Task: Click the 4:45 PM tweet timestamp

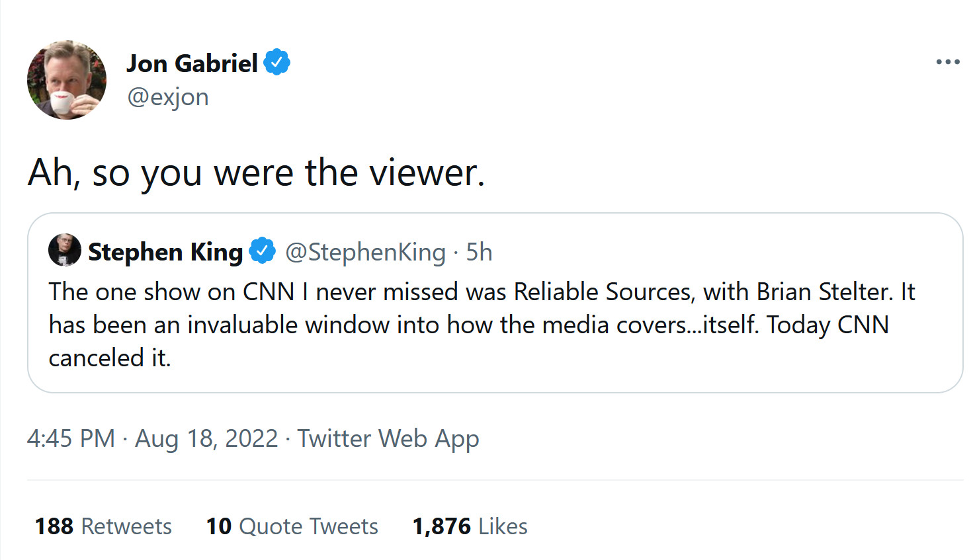Action: pos(71,438)
